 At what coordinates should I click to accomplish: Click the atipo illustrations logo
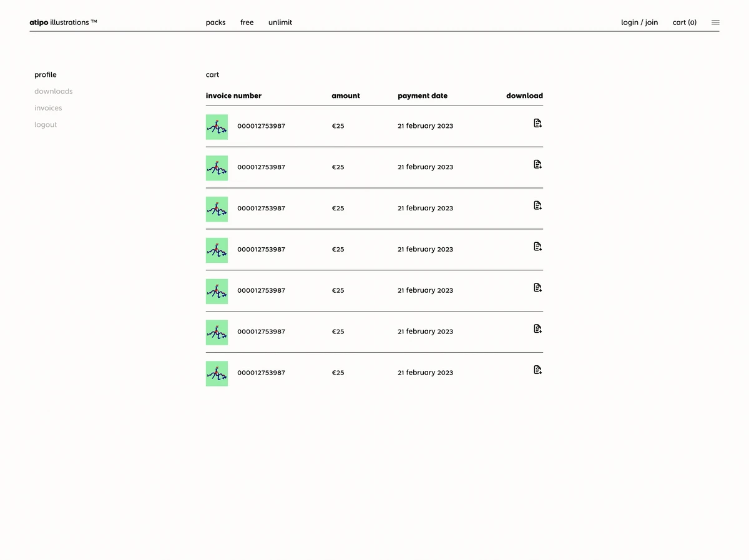63,22
